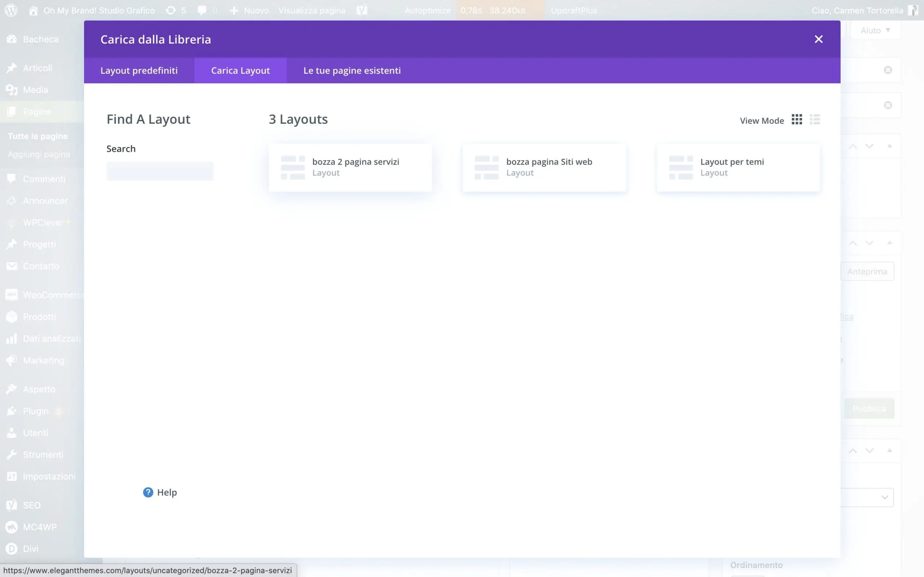The image size is (924, 577).
Task: Open the UpdraftPlus admin bar menu
Action: 574,10
